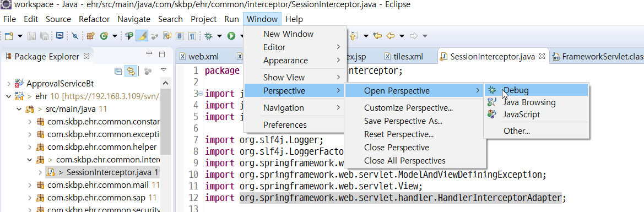Open the Edit menu
Image resolution: width=644 pixels, height=212 pixels.
31,19
